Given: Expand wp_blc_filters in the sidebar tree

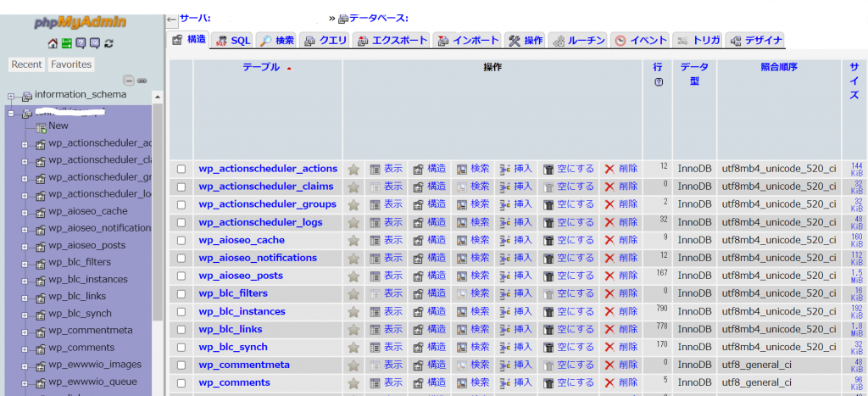Looking at the screenshot, I should point(25,265).
